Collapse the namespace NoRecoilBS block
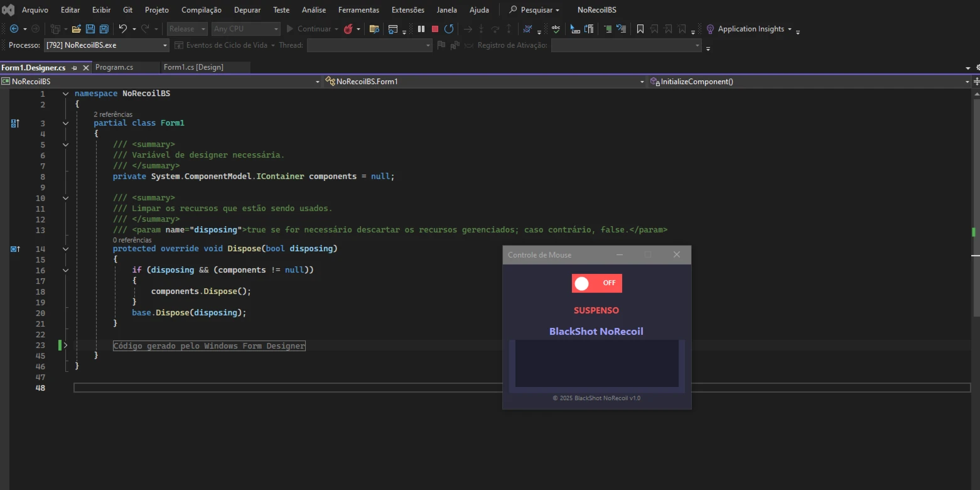 click(65, 94)
